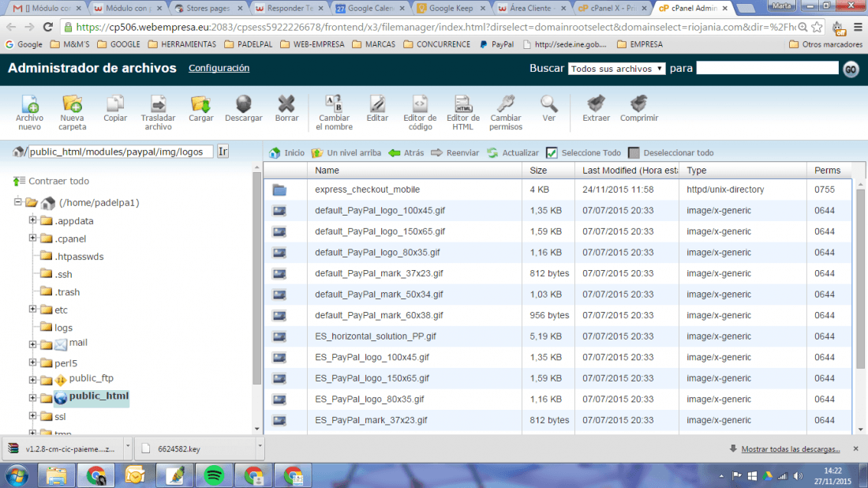868x488 pixels.
Task: Click the search text field
Action: [x=767, y=68]
